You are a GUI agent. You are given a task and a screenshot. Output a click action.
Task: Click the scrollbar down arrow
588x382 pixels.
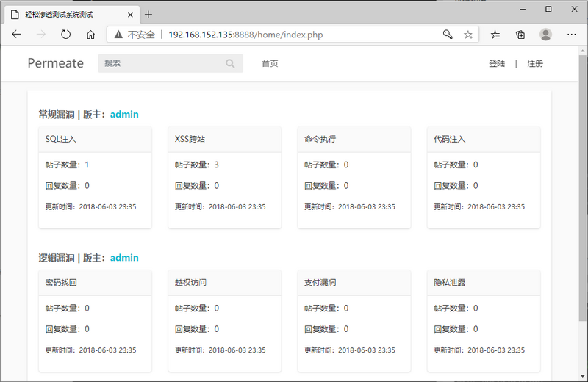(582, 376)
